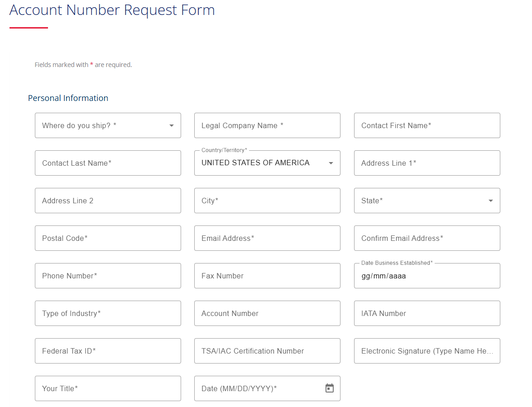The width and height of the screenshot is (532, 407).
Task: Open the Country/Territory dropdown
Action: click(x=267, y=163)
